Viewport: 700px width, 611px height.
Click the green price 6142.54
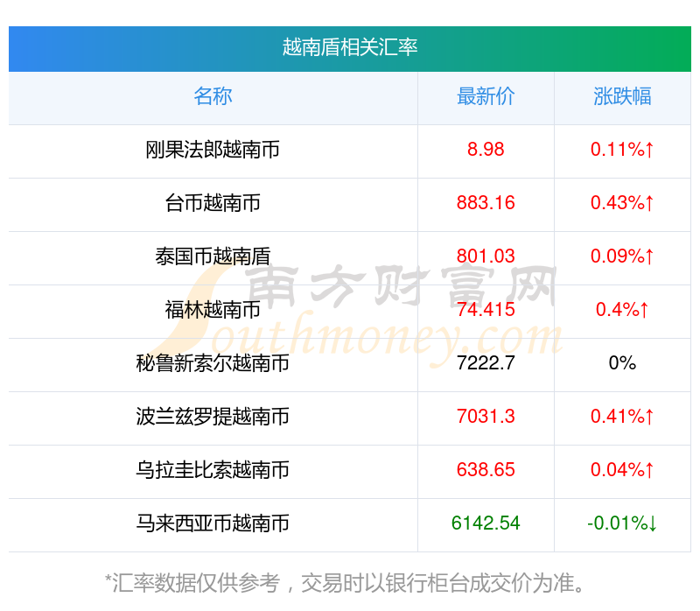point(486,523)
